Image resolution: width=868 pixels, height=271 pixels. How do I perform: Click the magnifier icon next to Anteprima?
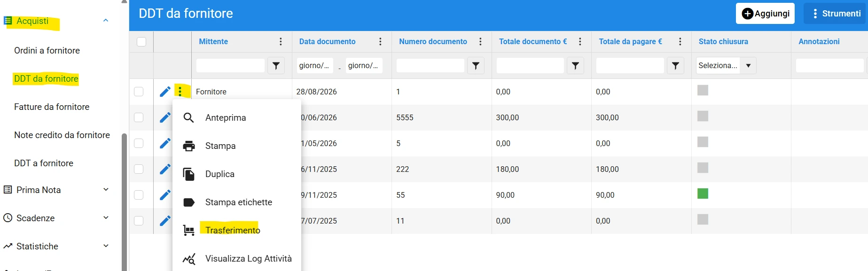point(188,117)
